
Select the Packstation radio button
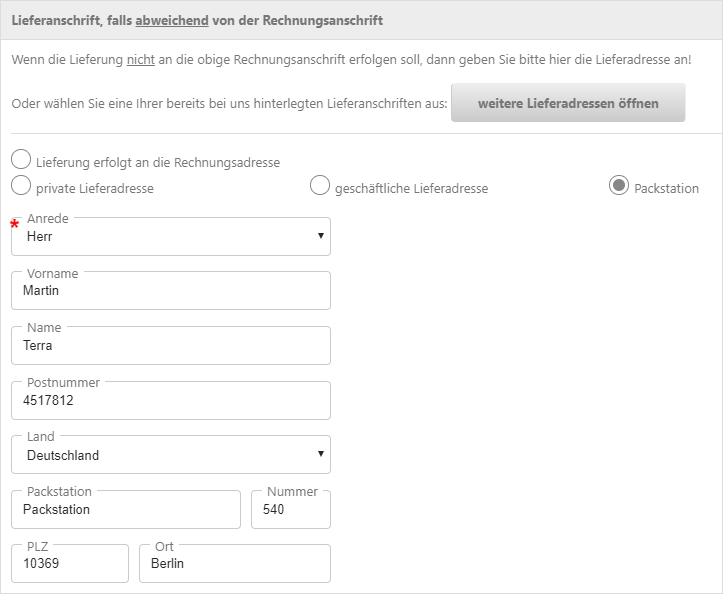point(618,185)
